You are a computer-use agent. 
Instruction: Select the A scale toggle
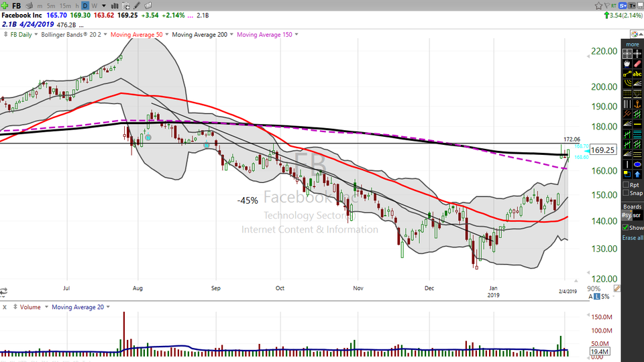(591, 296)
